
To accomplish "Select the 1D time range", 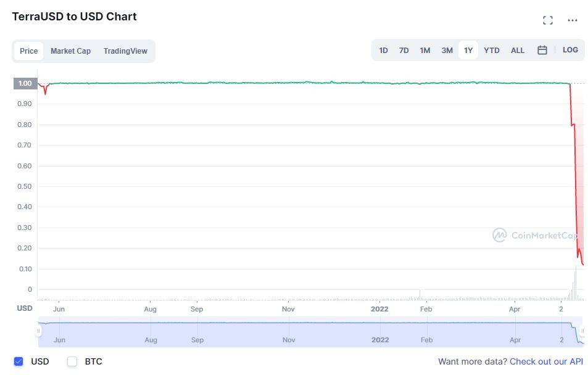I will [383, 50].
